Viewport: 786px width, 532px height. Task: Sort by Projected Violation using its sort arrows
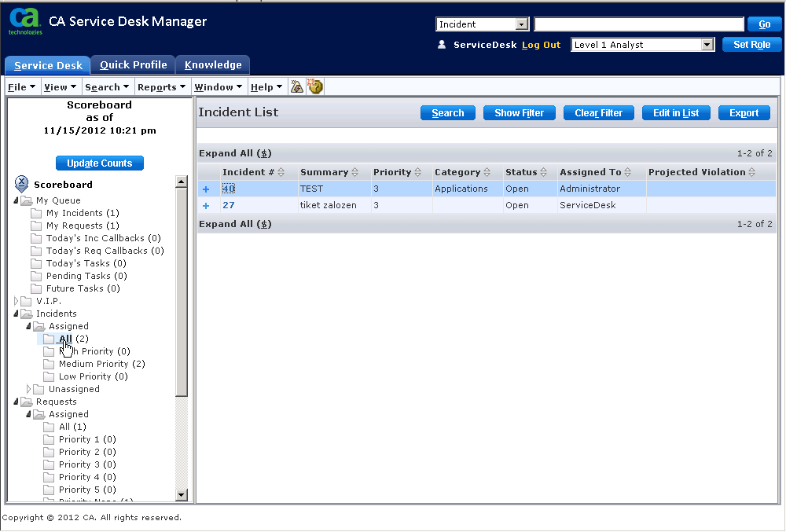pyautogui.click(x=752, y=172)
